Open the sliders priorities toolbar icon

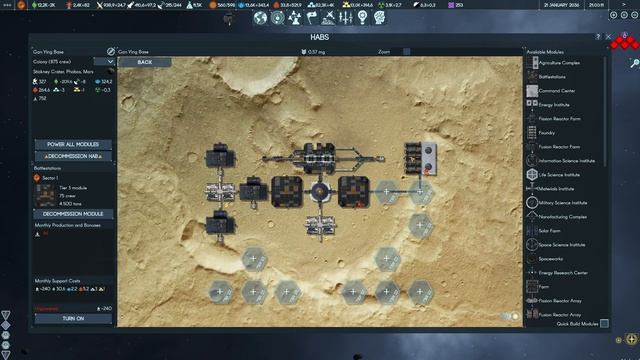[x=345, y=18]
